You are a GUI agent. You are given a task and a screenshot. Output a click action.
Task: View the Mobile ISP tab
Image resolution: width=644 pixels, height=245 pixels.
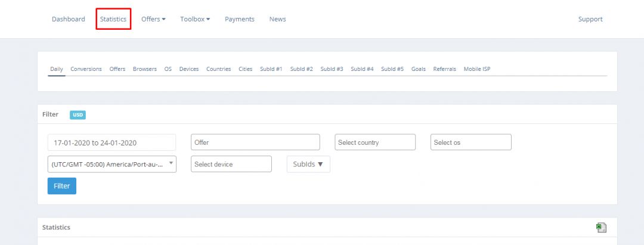pyautogui.click(x=476, y=69)
